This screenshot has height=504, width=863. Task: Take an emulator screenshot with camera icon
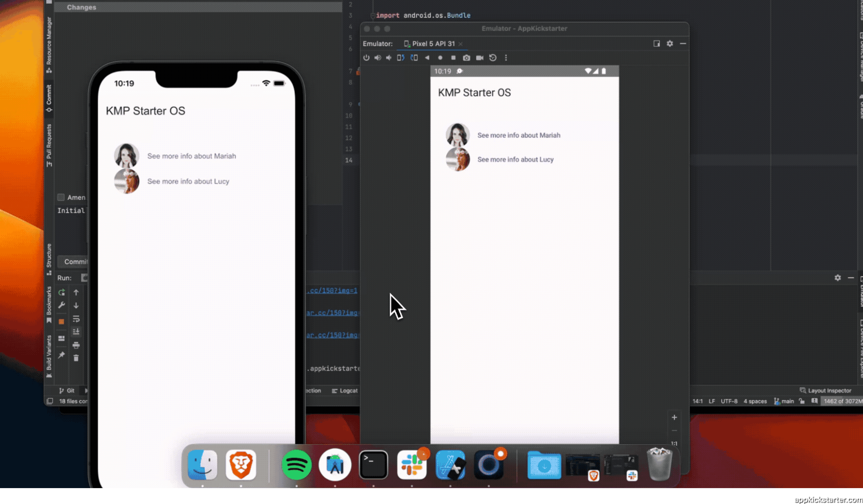tap(466, 58)
